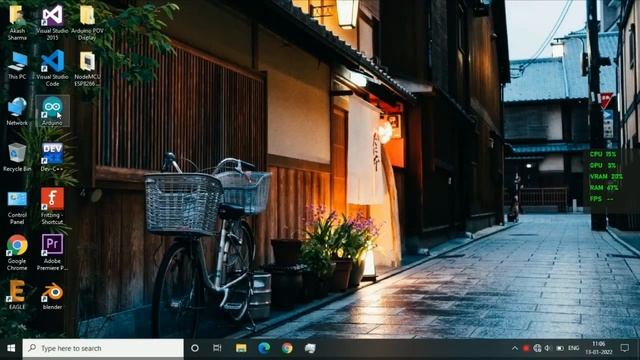This screenshot has height=360, width=640.
Task: Select the Adobe Premiere Pro shortcut
Action: (52, 252)
